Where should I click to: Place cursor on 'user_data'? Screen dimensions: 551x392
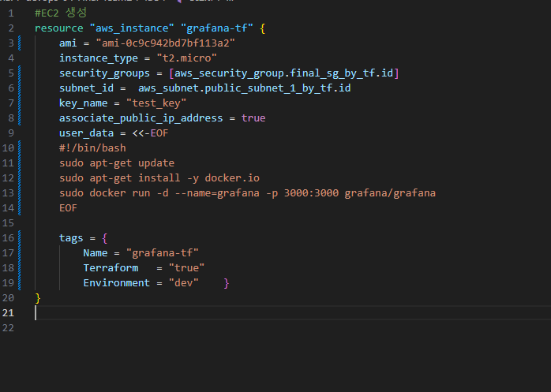pos(86,133)
